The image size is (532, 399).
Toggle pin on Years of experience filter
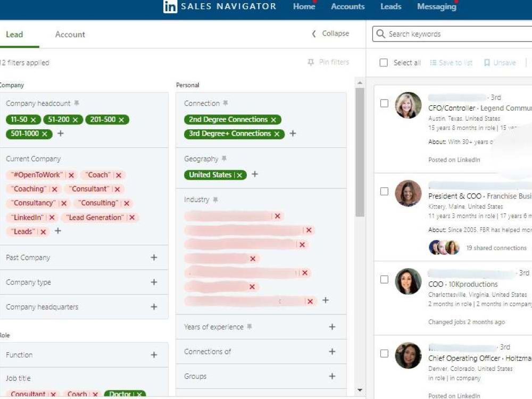pos(250,327)
